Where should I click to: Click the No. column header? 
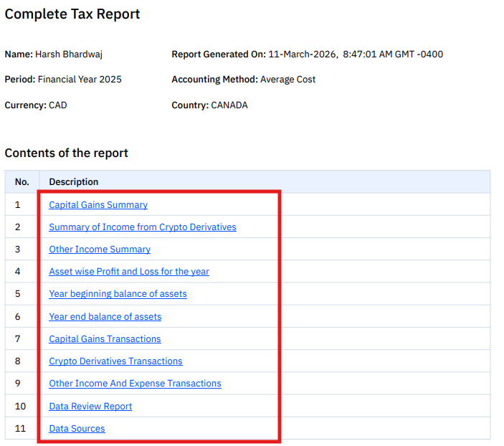pyautogui.click(x=22, y=182)
